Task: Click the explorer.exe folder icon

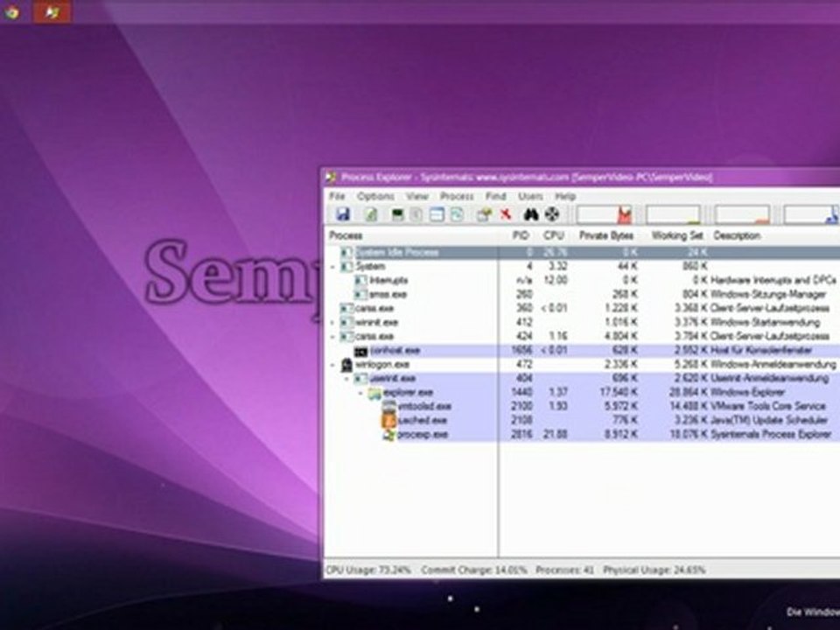Action: point(375,393)
